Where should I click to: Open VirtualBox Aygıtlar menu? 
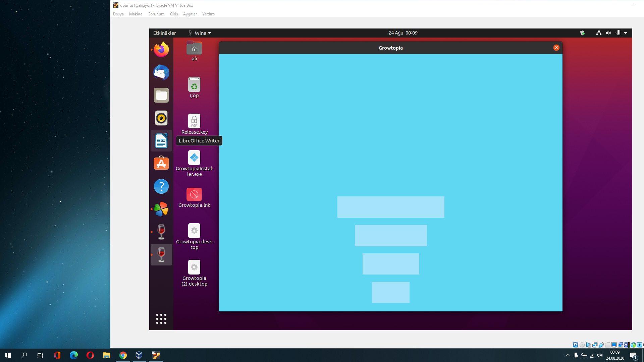190,14
